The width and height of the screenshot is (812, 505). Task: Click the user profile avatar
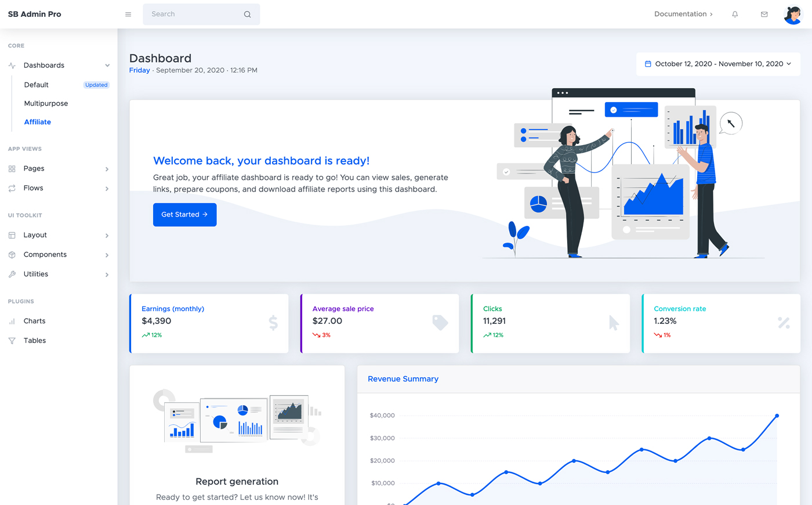click(792, 15)
